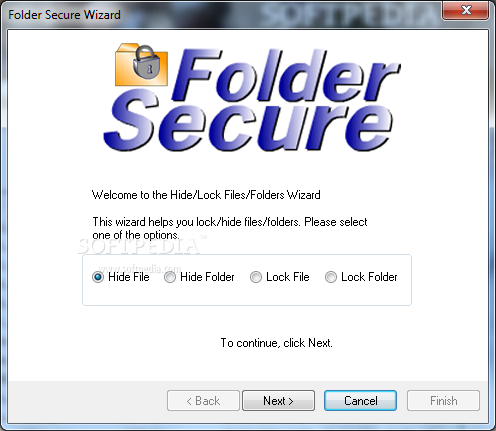Enable the Lock Folder radio circle
Image resolution: width=496 pixels, height=431 pixels.
pyautogui.click(x=331, y=277)
